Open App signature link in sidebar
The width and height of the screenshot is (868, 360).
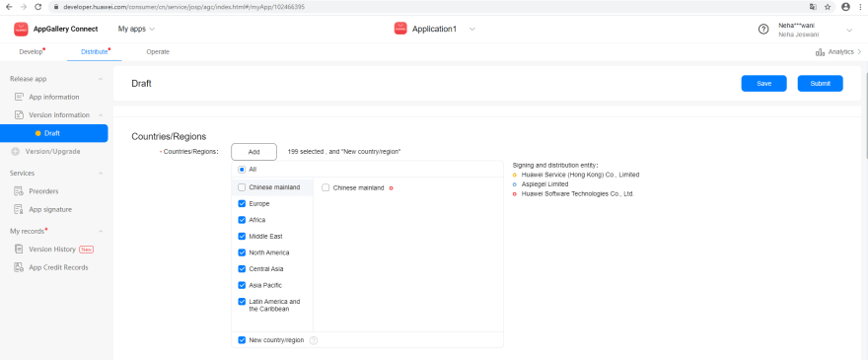pyautogui.click(x=50, y=209)
